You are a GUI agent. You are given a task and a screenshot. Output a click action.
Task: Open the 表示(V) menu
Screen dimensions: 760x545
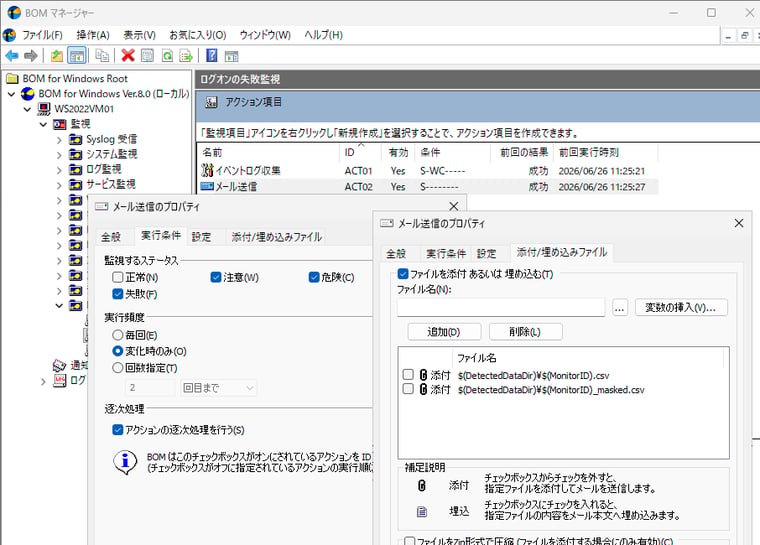click(x=140, y=35)
